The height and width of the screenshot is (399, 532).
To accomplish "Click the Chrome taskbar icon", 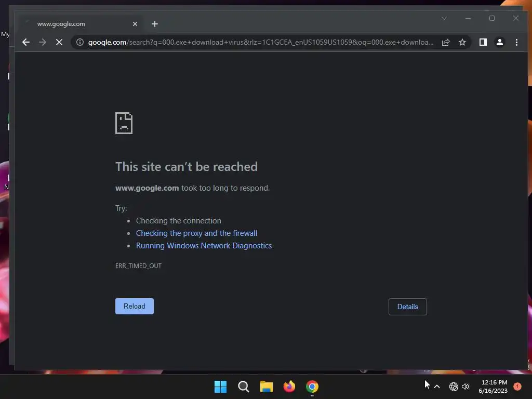I will coord(312,387).
